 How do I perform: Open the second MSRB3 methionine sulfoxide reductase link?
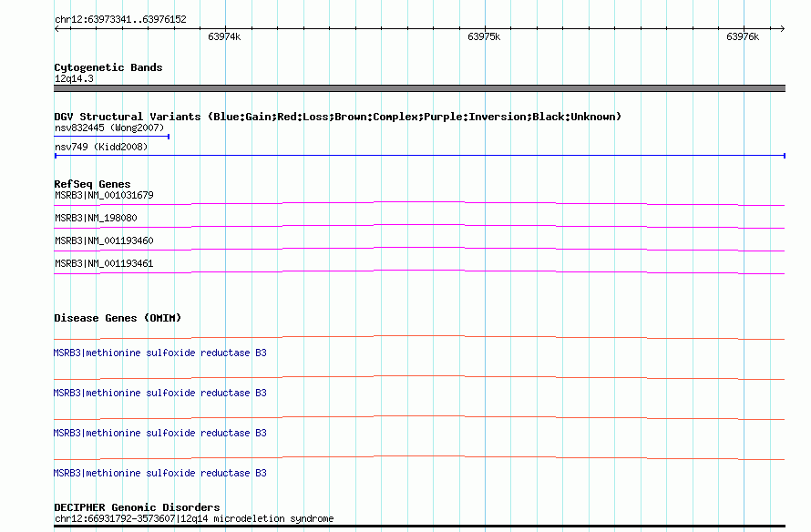159,393
